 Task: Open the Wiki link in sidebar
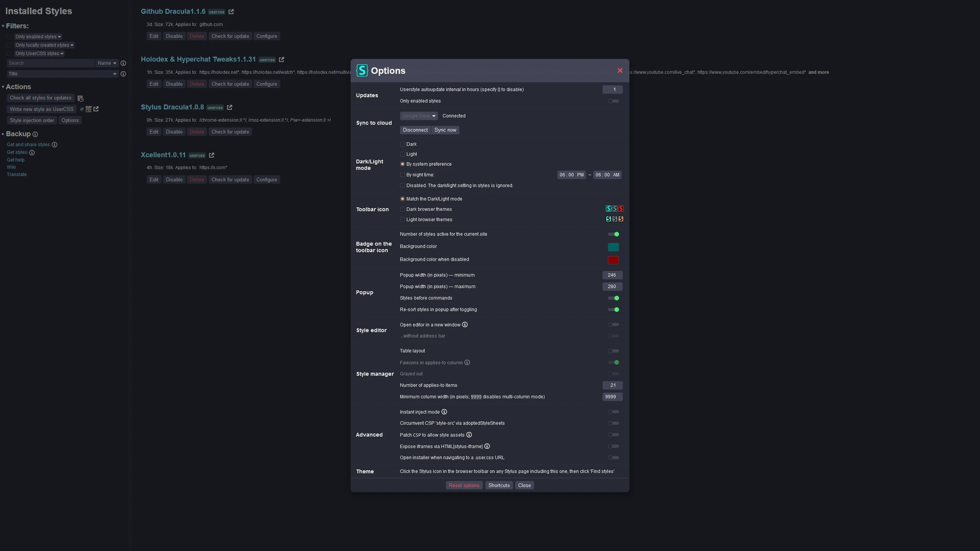[11, 167]
